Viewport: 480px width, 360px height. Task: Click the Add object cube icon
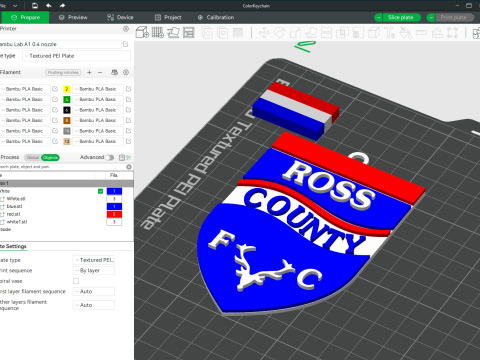coord(142,32)
